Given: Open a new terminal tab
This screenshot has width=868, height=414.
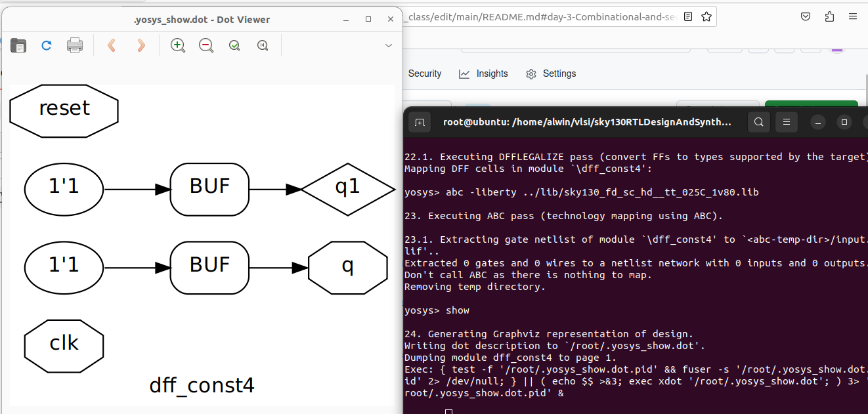Looking at the screenshot, I should point(420,122).
